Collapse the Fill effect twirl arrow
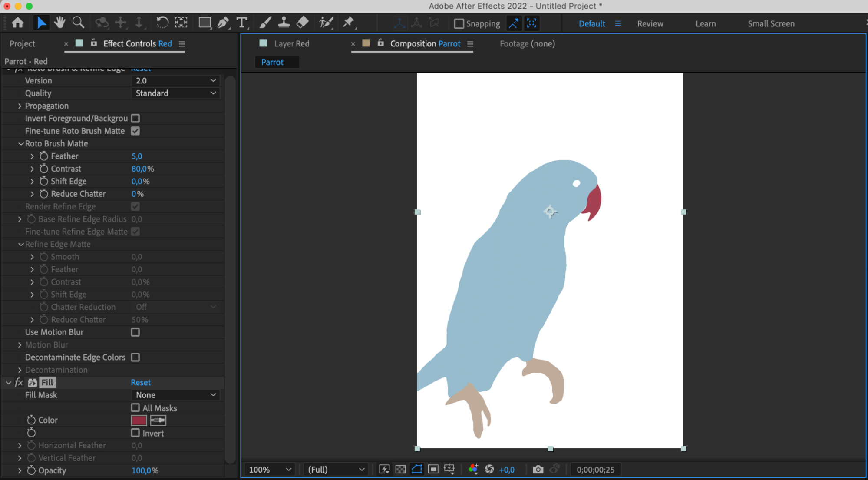The image size is (868, 480). (8, 383)
